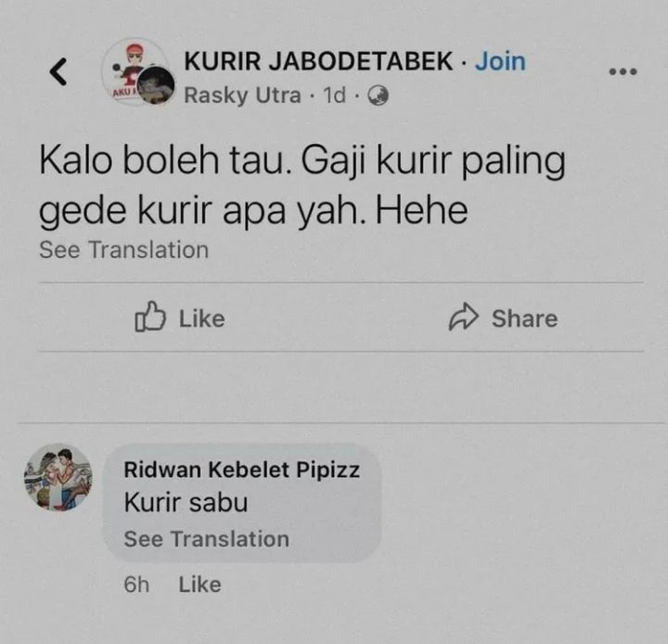
Task: Open the KURIR JABODETABEK group name
Action: point(318,61)
